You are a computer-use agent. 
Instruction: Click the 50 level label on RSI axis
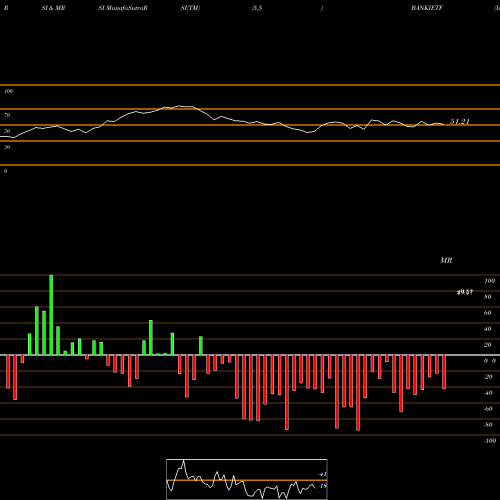(x=7, y=131)
